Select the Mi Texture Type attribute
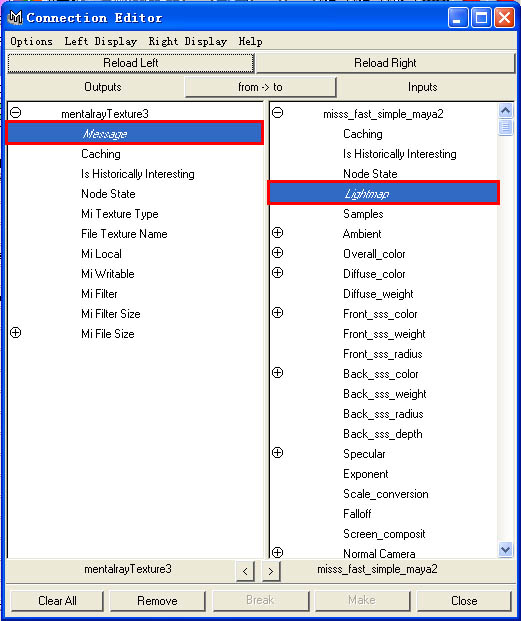 pos(120,214)
